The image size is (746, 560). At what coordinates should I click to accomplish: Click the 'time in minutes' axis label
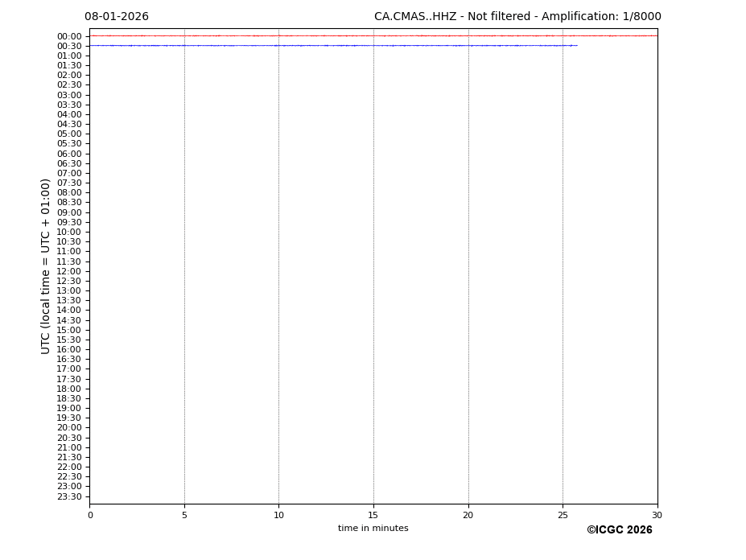373,529
